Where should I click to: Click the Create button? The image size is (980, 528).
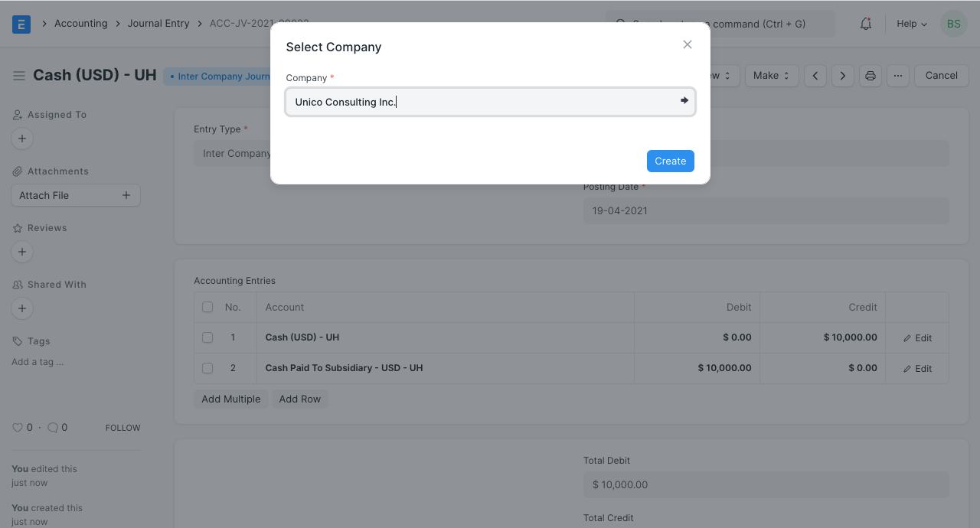point(670,161)
